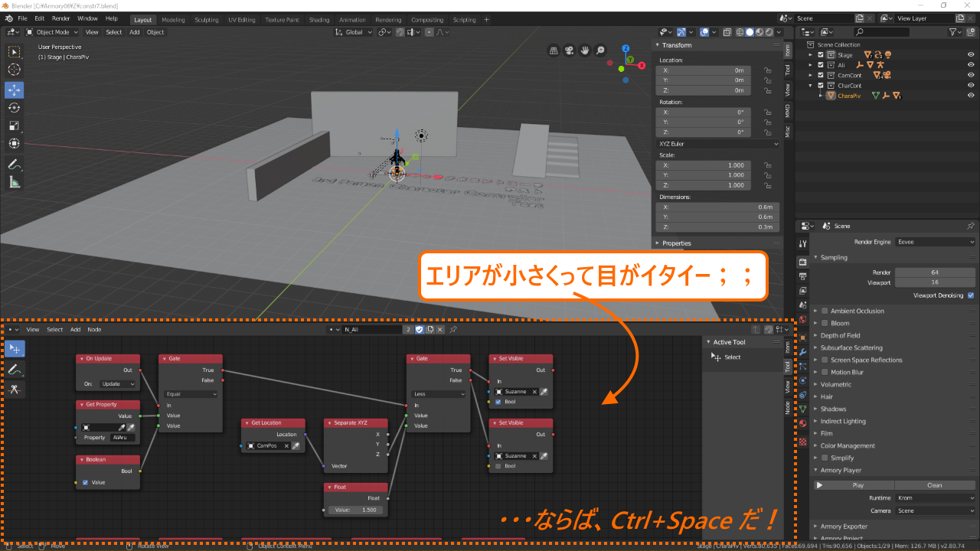Activate the Measure tool
Image resolution: width=980 pixels, height=551 pixels.
tap(14, 182)
